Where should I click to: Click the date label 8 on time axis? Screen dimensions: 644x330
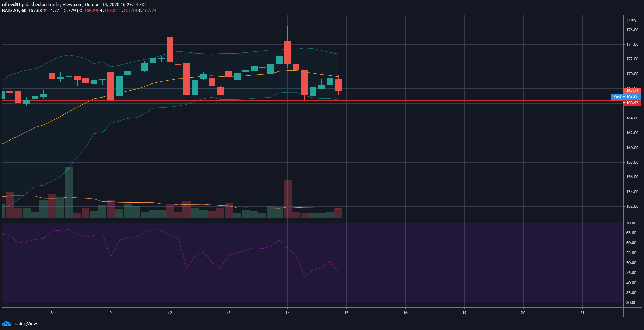[52, 313]
